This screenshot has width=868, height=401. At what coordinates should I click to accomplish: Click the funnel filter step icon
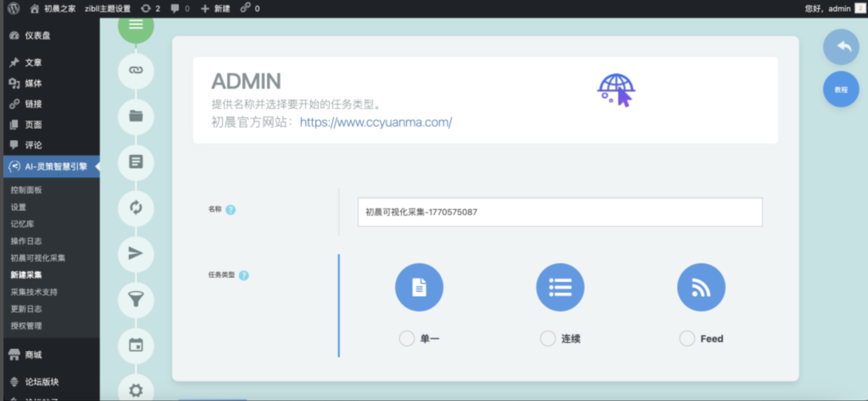tap(136, 299)
